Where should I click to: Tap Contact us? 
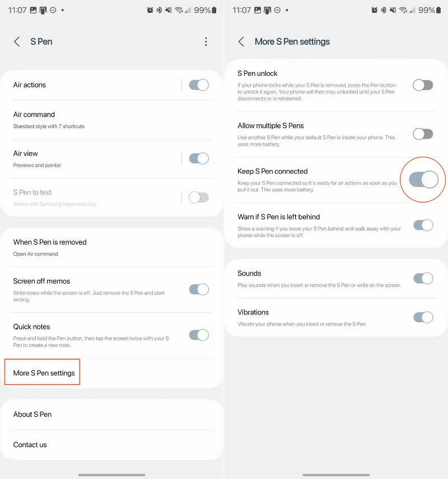(30, 445)
